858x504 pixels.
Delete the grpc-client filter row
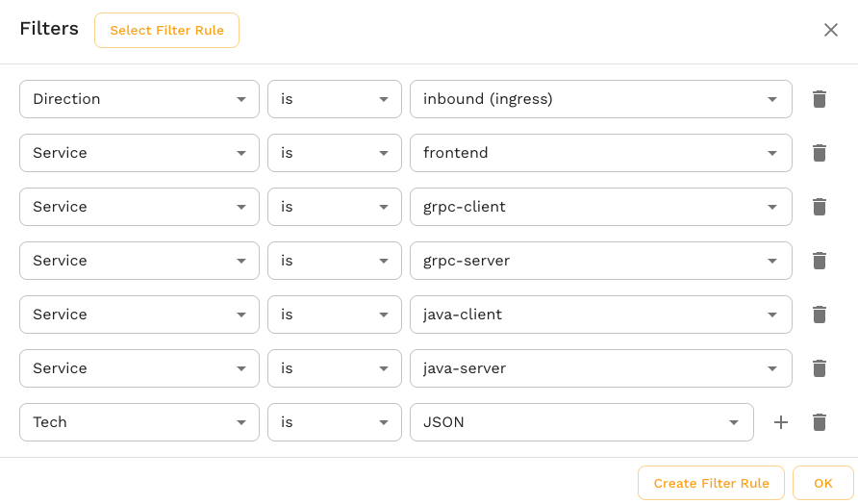820,207
